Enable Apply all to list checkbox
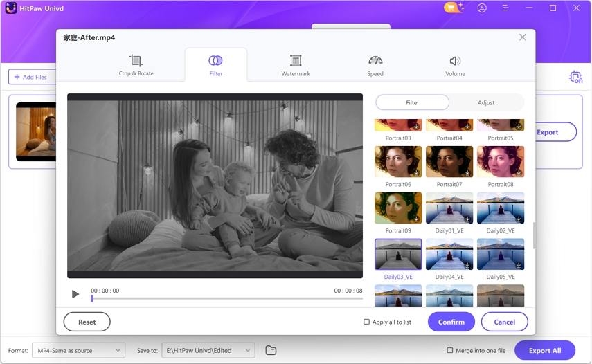 366,322
